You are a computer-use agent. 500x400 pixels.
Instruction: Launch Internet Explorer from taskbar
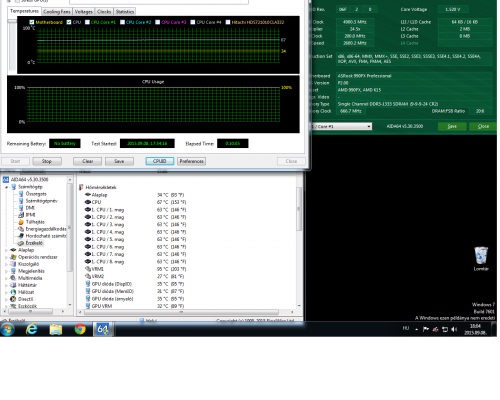coord(32,329)
